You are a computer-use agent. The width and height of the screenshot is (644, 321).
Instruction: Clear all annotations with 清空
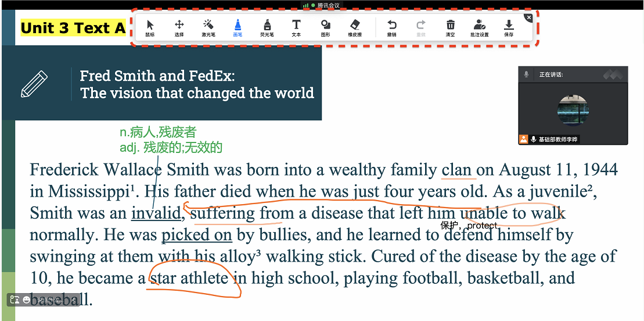[450, 28]
